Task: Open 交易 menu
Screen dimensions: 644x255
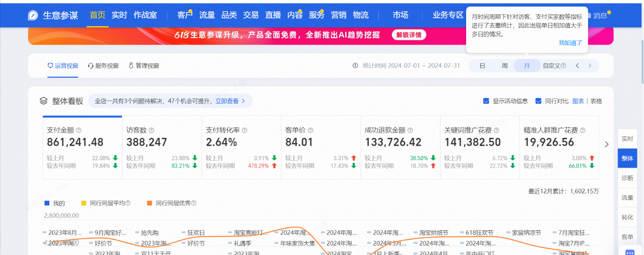Action: point(251,15)
